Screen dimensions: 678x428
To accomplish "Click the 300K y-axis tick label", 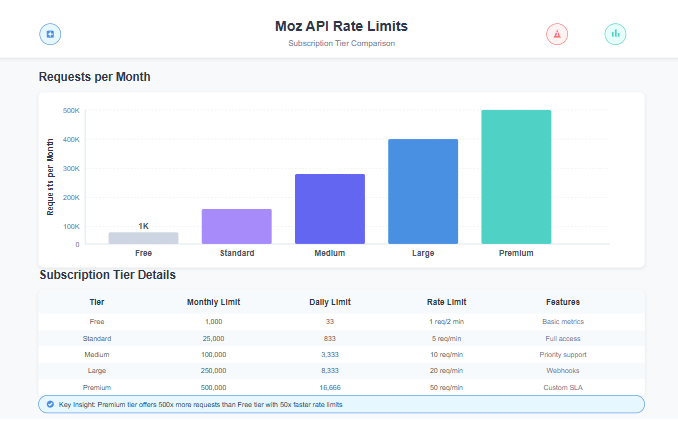I will point(71,169).
